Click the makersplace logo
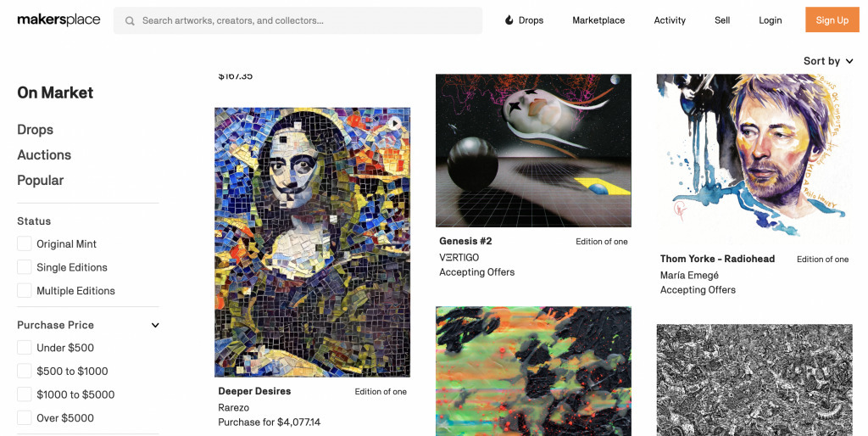This screenshot has height=436, width=868. [58, 20]
